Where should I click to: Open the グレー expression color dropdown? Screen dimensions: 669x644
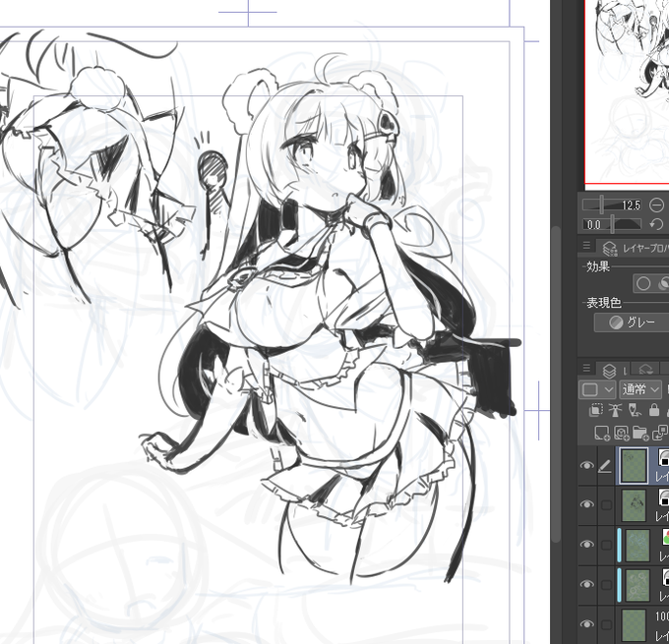pyautogui.click(x=632, y=322)
